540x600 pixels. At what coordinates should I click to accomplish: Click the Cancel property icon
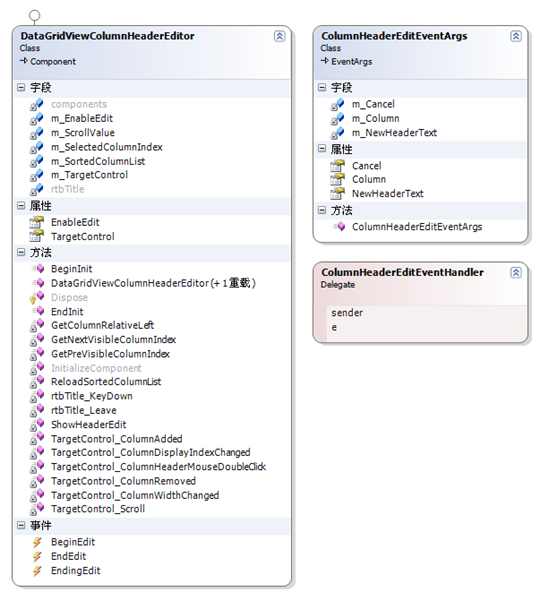(338, 166)
